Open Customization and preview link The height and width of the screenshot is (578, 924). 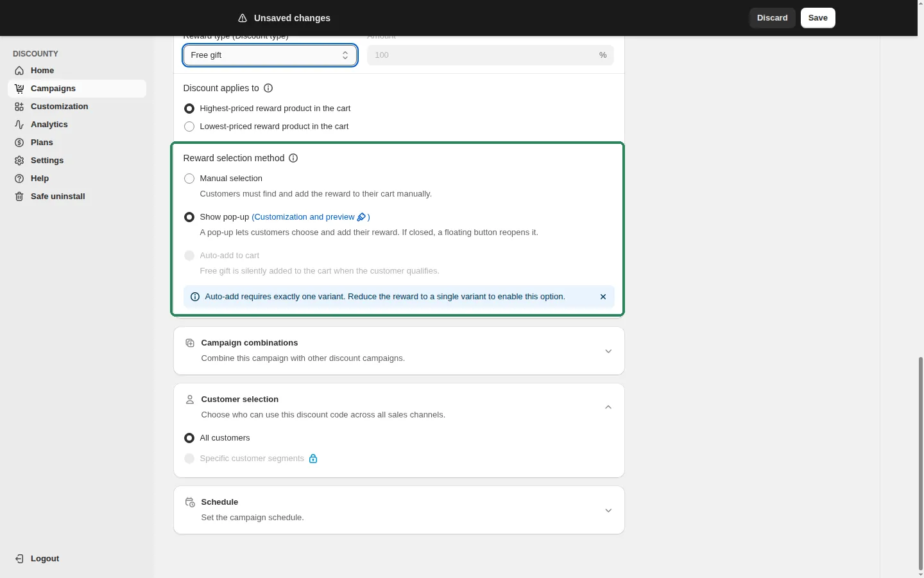[311, 217]
